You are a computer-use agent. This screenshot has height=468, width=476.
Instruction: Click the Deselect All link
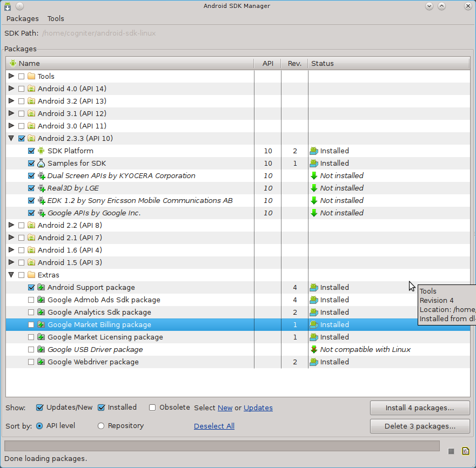coord(214,426)
